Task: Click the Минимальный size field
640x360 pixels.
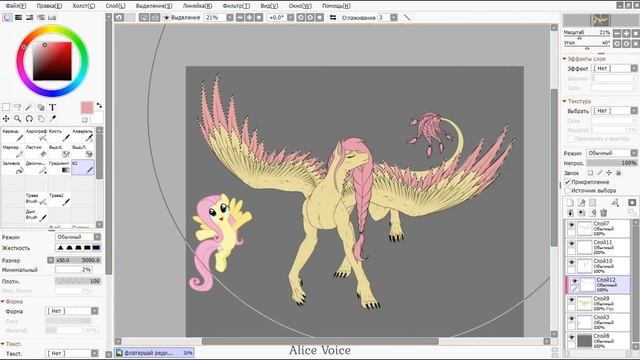Action: (x=73, y=270)
